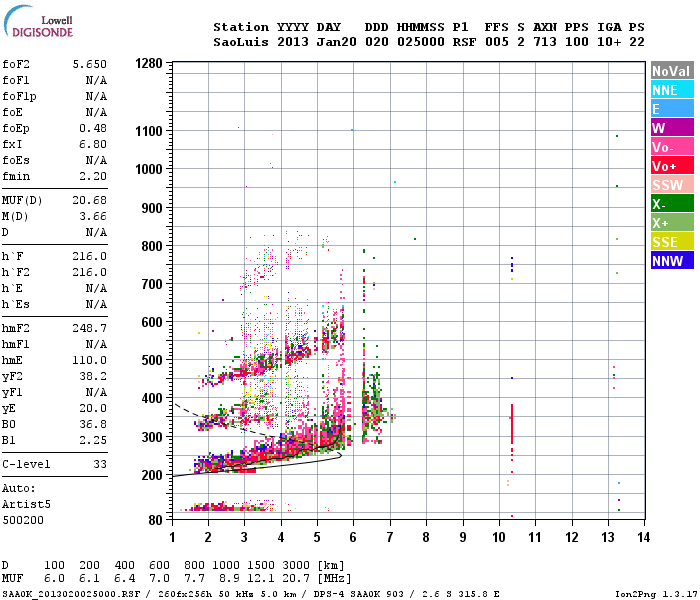The image size is (700, 600).
Task: Click the 6 MHz frequency axis label
Action: pos(353,537)
